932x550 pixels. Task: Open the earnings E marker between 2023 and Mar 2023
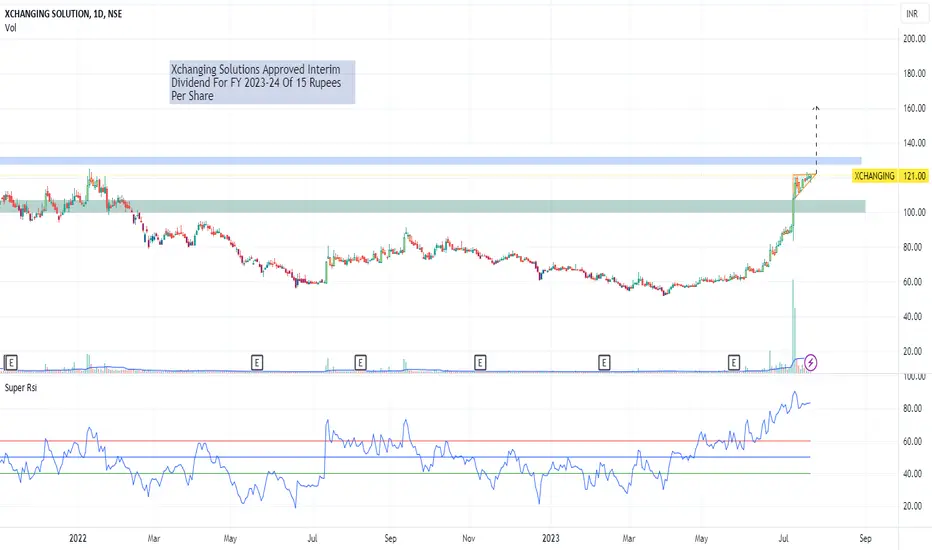(x=604, y=362)
